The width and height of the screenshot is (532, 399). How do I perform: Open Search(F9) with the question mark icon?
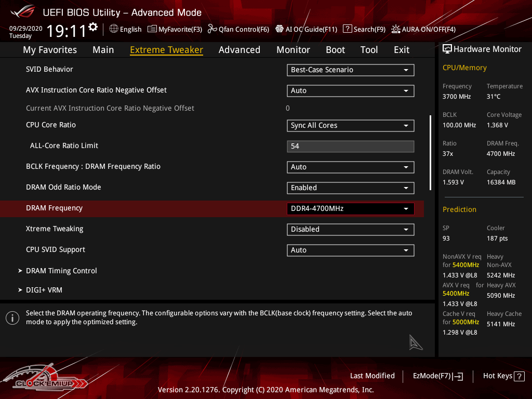coord(348,29)
